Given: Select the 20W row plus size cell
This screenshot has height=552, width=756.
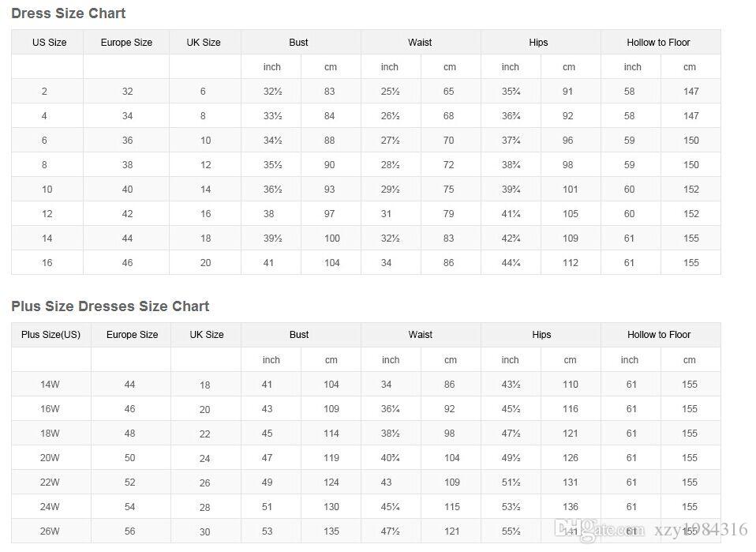Looking at the screenshot, I should click(50, 457).
